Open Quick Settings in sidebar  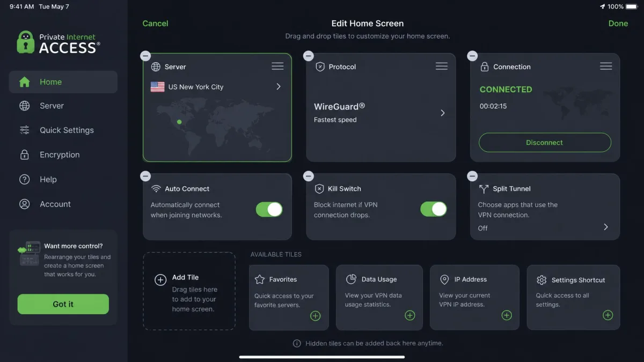(63, 130)
